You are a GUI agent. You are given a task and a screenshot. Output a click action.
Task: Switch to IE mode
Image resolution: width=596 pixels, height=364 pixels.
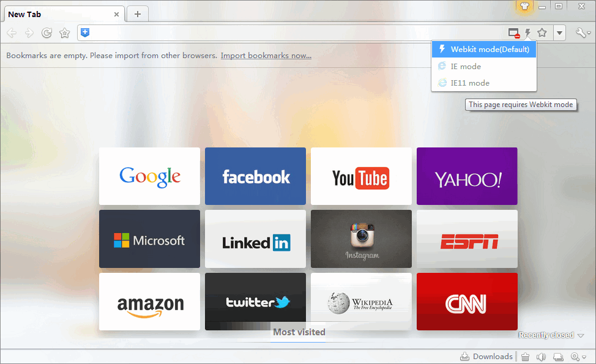point(484,67)
